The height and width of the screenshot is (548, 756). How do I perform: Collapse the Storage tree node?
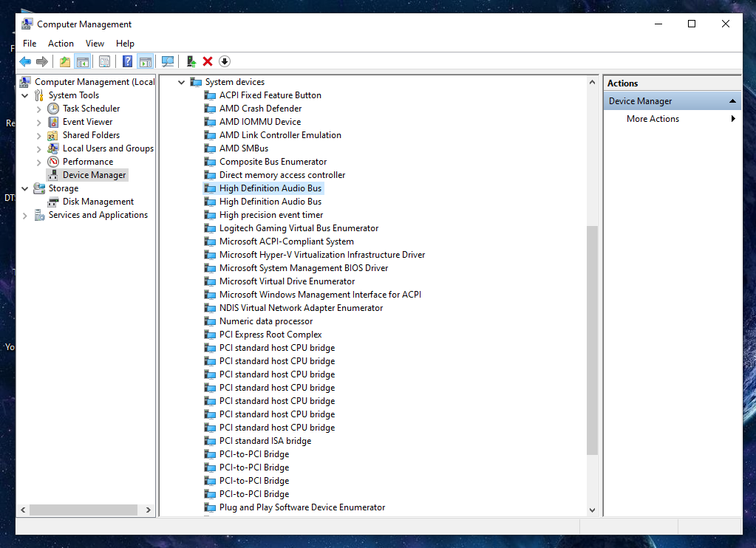(x=24, y=188)
